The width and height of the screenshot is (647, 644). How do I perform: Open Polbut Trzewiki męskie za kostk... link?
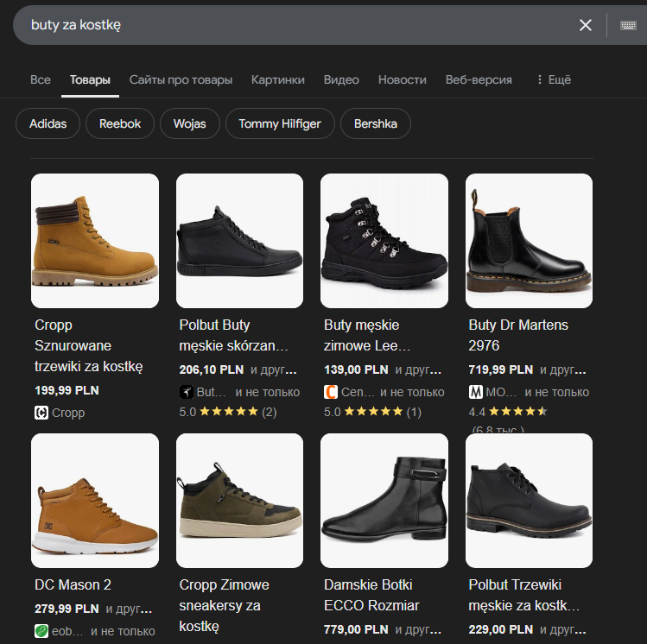coord(524,595)
